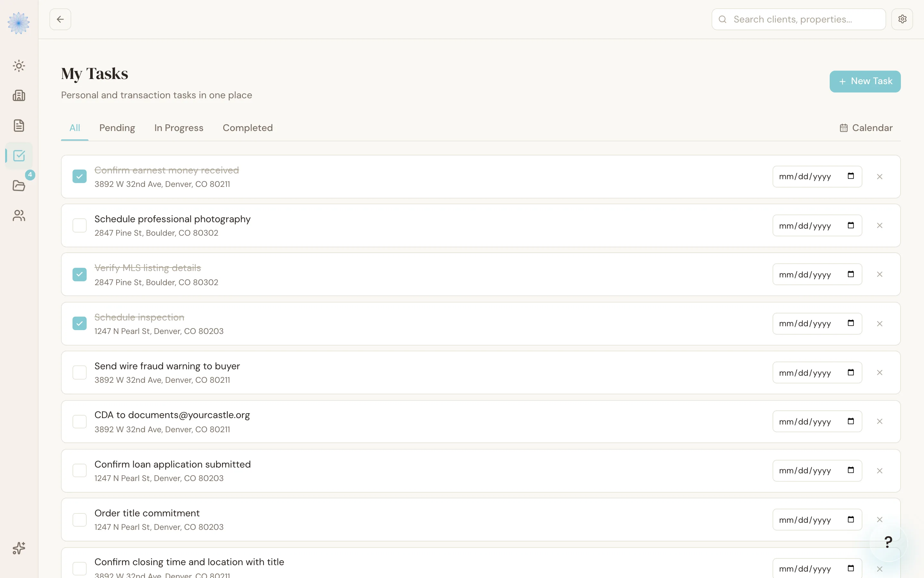Click the Search clients, properties field
Viewport: 924px width, 578px height.
coord(799,19)
